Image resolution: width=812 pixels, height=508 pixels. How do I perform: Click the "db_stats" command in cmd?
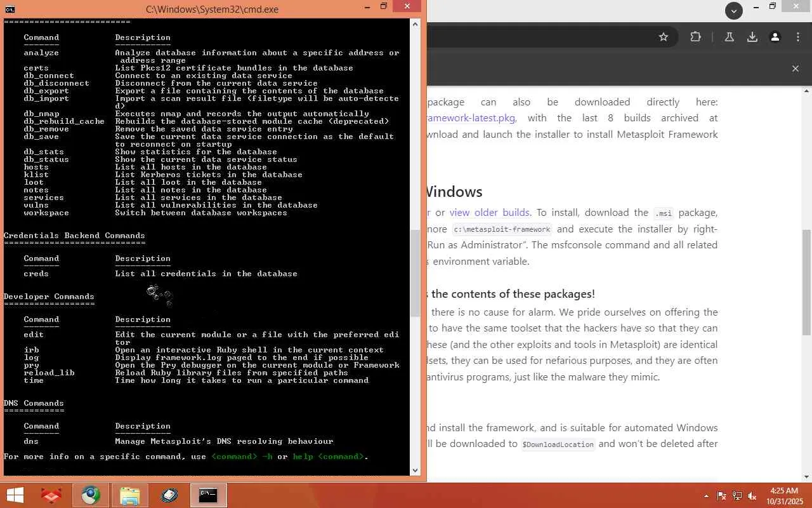[44, 152]
